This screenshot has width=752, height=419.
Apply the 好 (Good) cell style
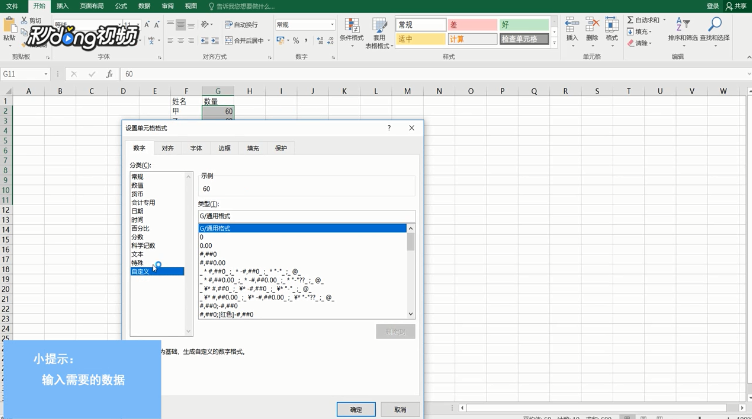524,24
